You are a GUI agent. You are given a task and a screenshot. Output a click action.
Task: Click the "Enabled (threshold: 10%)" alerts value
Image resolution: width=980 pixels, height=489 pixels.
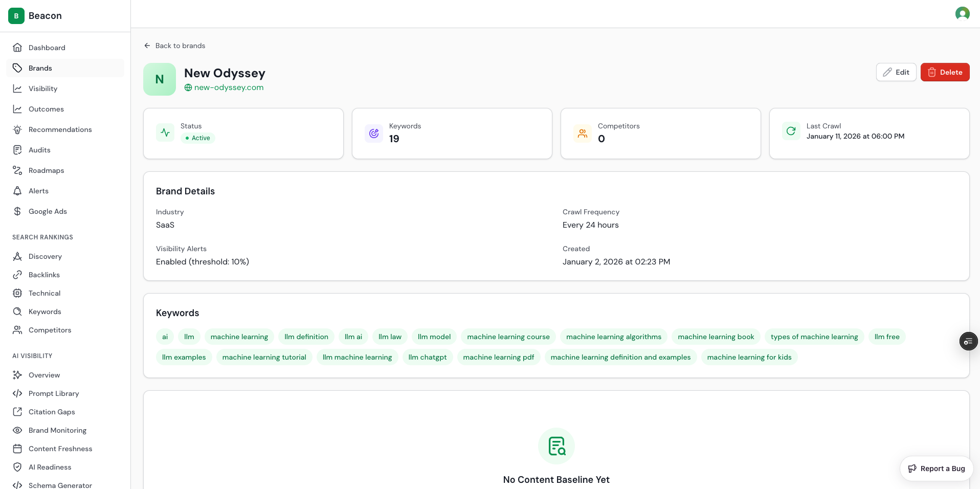pyautogui.click(x=203, y=262)
